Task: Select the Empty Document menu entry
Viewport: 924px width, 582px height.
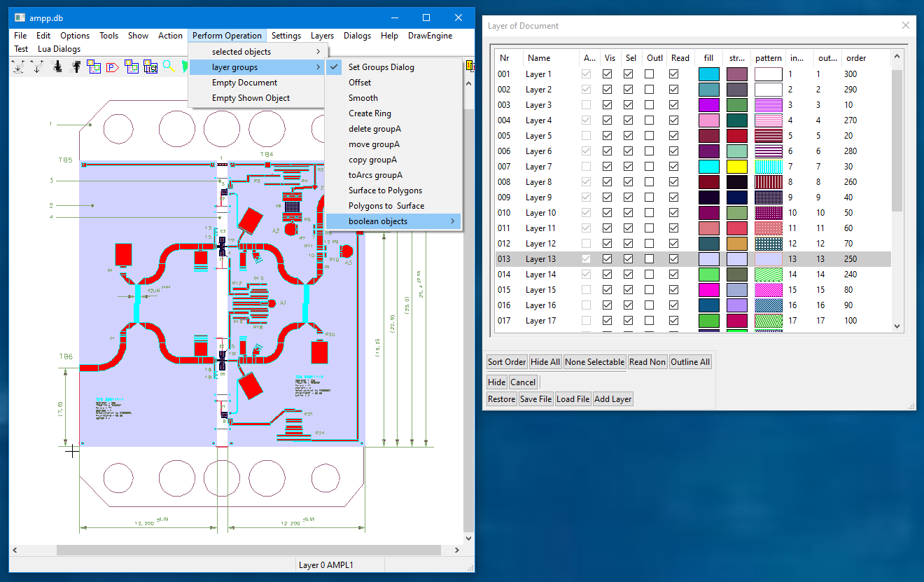Action: click(244, 83)
